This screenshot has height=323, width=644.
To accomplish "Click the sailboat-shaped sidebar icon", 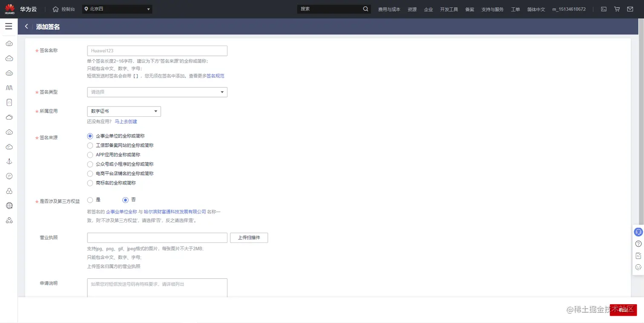I will click(9, 161).
